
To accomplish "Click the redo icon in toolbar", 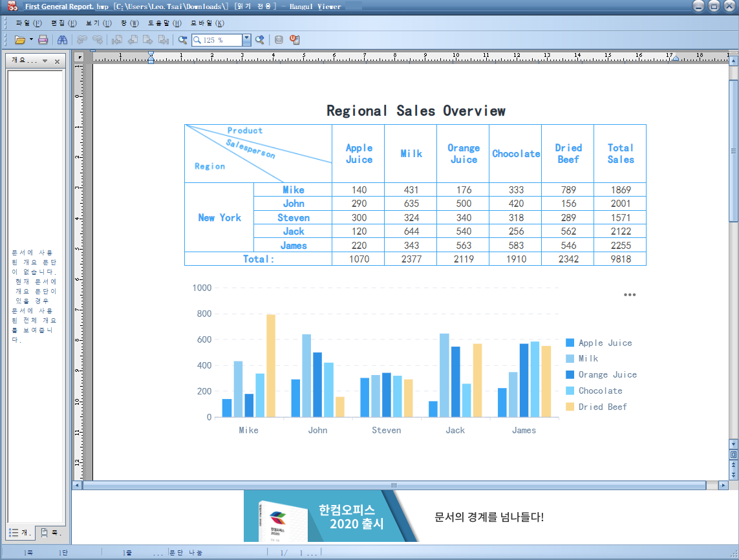I will (98, 40).
